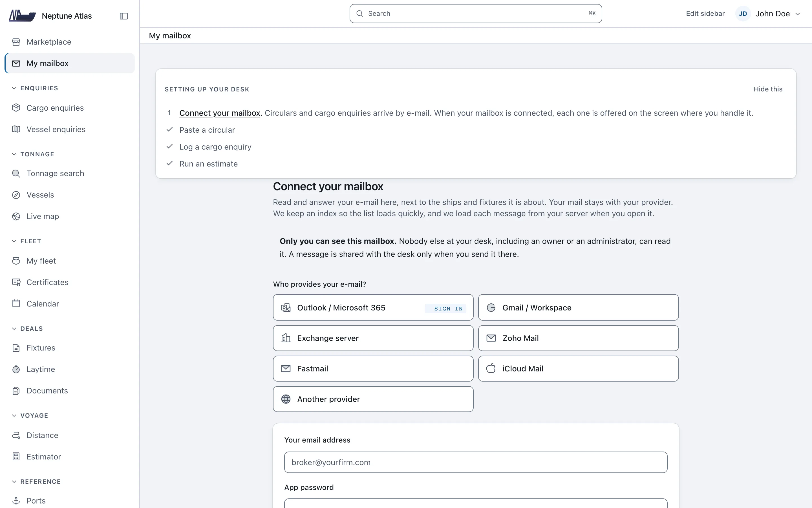Click the Marketplace storefront icon
This screenshot has height=508, width=812.
click(x=16, y=42)
